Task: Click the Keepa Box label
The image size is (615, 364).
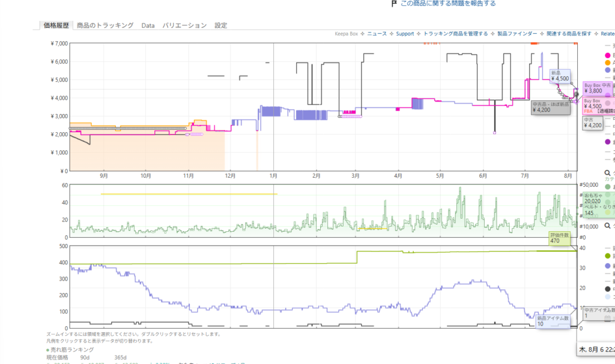Action: click(x=347, y=34)
